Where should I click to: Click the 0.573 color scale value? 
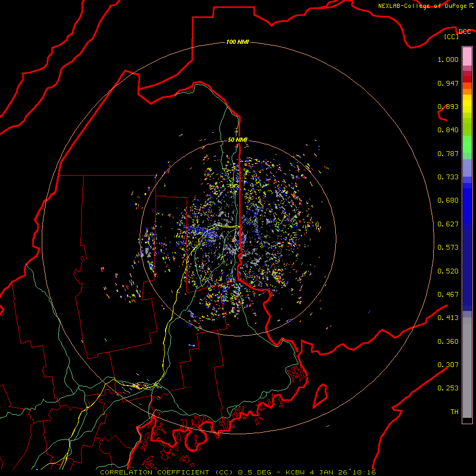pyautogui.click(x=448, y=248)
